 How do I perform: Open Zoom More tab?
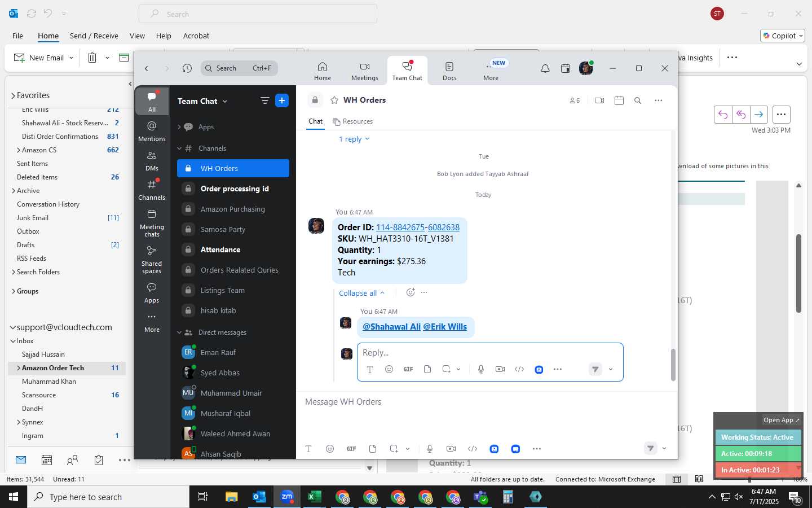pos(491,71)
